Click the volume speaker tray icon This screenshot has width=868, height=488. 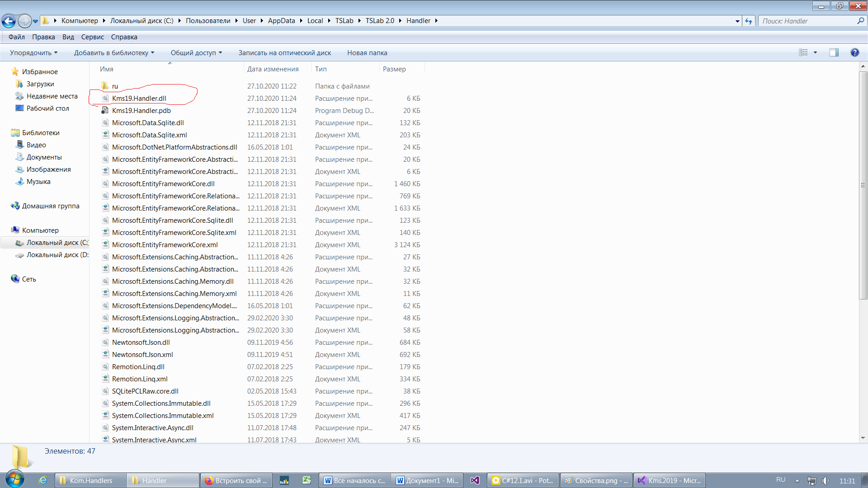[x=826, y=481]
